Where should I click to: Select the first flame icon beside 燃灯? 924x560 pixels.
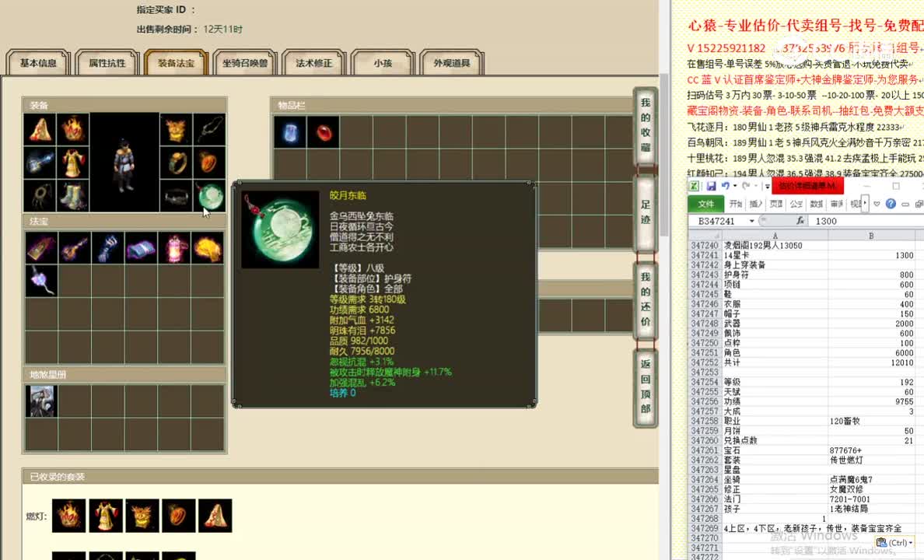(68, 515)
